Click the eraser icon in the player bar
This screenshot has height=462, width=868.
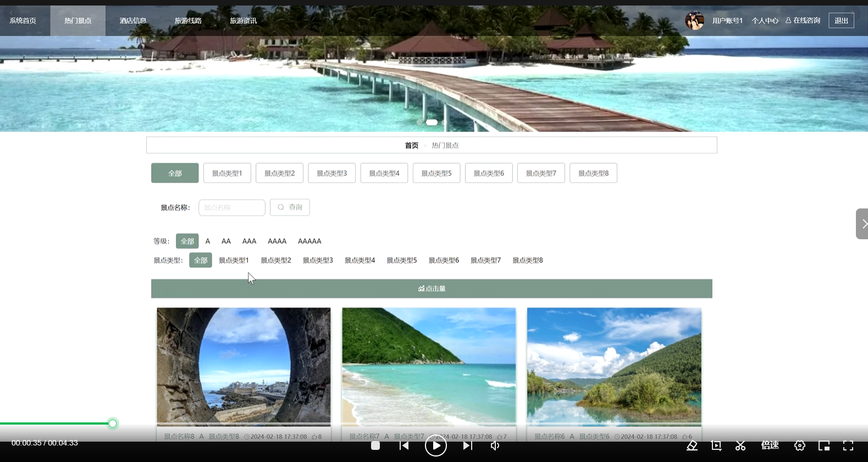tap(692, 446)
